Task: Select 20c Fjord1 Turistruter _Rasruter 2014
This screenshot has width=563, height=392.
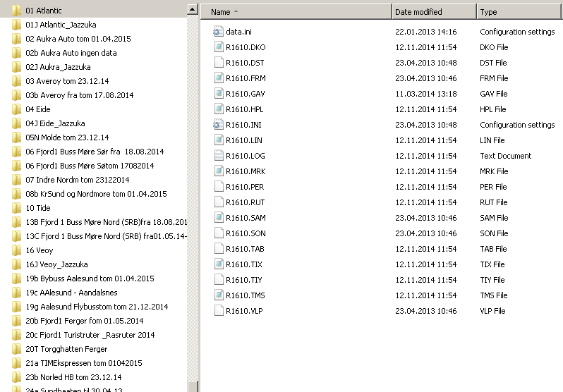Action: [90, 335]
